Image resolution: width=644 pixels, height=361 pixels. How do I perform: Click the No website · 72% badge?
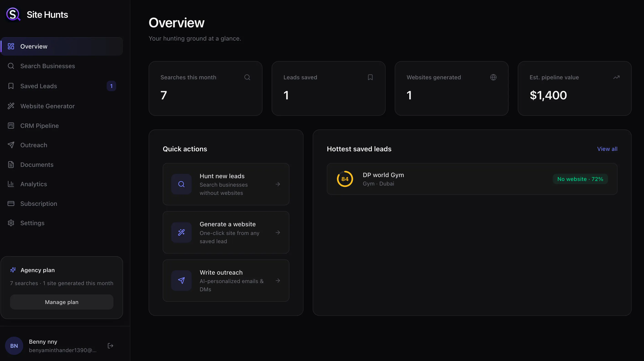tap(580, 179)
